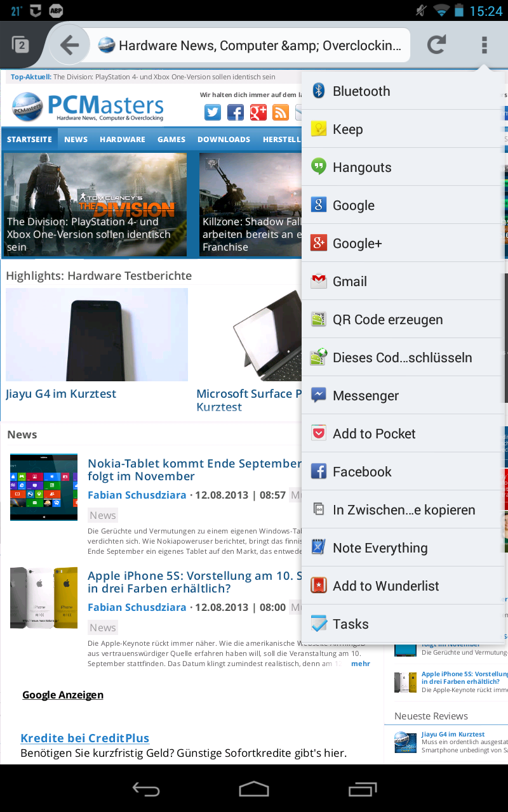Tap the clipboard copy icon

click(319, 509)
